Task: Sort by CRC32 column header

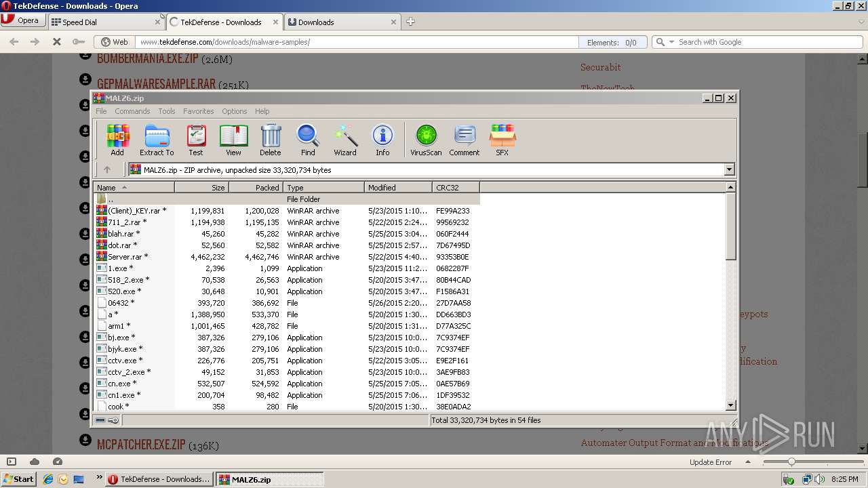Action: coord(456,187)
